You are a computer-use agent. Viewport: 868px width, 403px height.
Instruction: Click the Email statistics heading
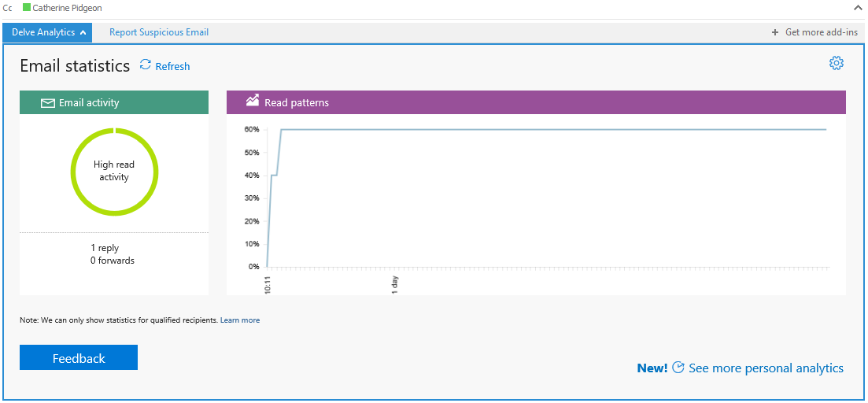[x=75, y=66]
